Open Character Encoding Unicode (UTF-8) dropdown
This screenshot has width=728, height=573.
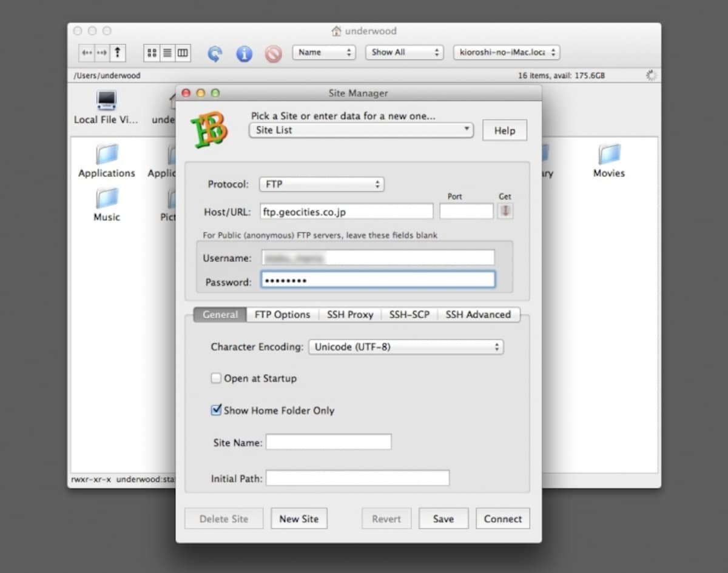(x=406, y=347)
